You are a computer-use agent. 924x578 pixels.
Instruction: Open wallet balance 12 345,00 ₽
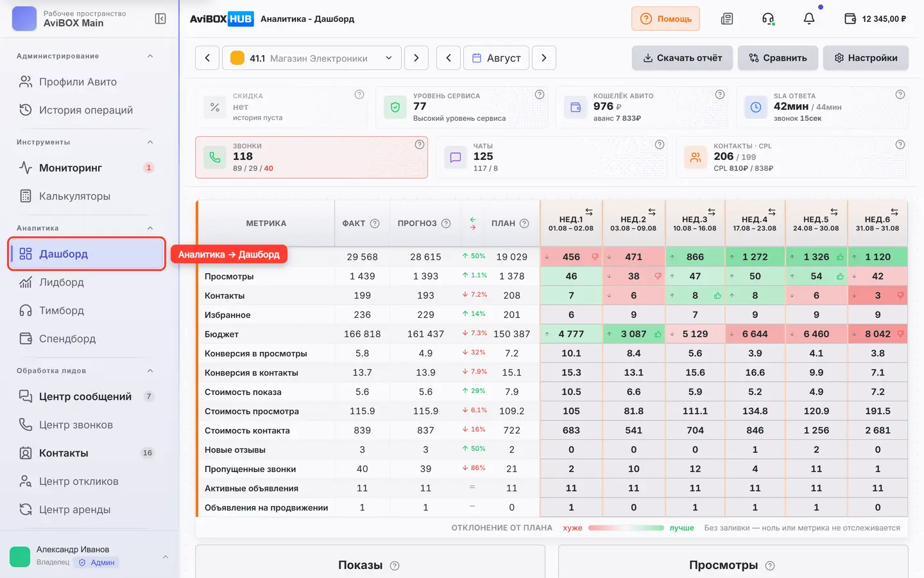coord(875,19)
